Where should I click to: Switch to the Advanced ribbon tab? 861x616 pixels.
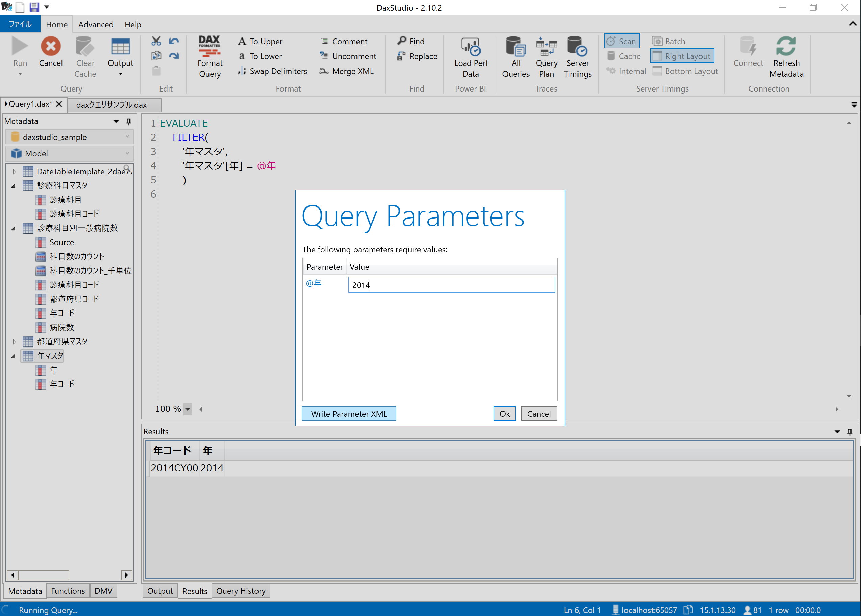[x=96, y=25]
